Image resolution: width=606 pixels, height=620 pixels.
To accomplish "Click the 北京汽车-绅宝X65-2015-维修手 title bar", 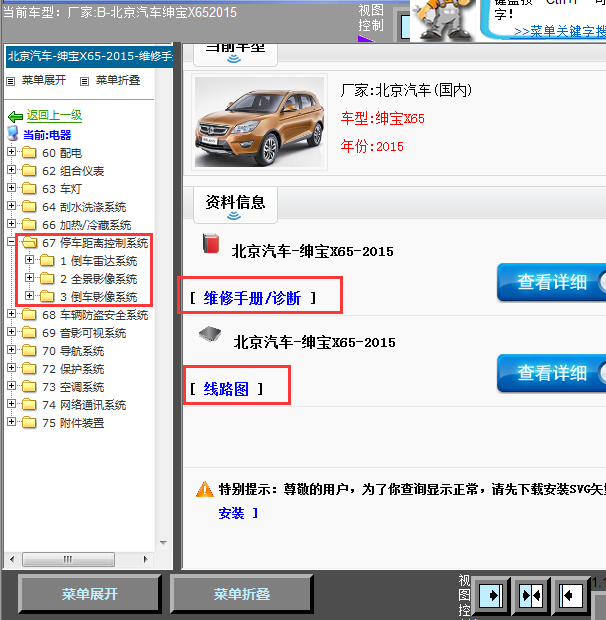I will pyautogui.click(x=89, y=57).
